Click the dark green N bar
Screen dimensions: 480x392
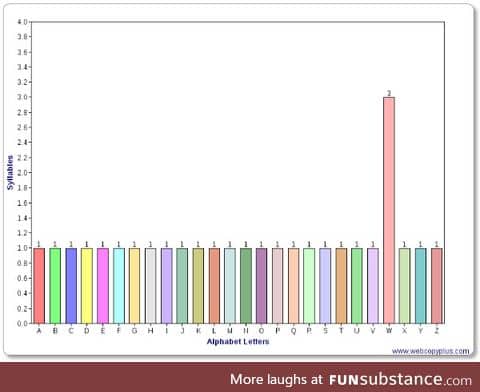(246, 286)
